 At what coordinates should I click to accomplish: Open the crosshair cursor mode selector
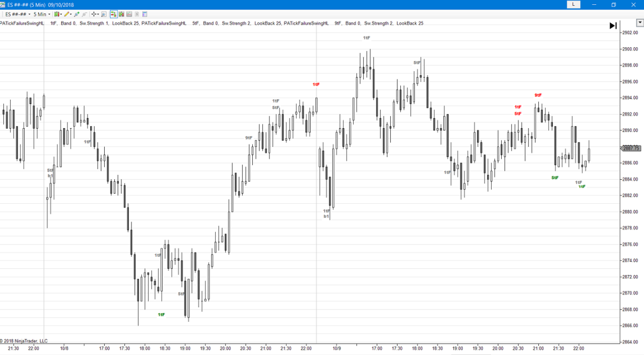95,14
